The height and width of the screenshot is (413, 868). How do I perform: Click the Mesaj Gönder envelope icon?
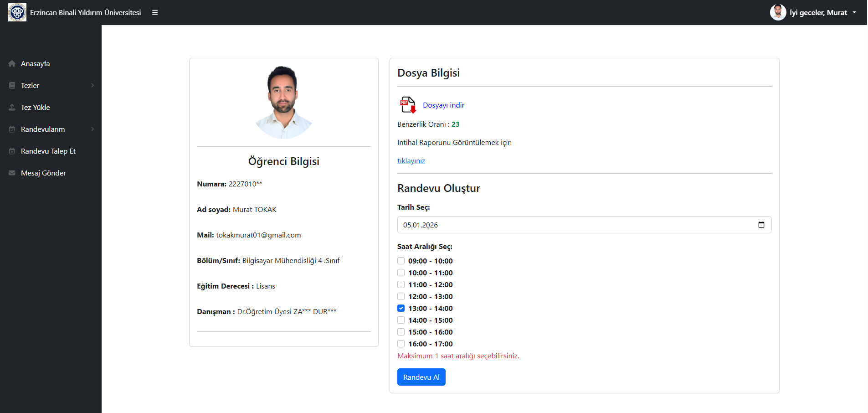[12, 173]
